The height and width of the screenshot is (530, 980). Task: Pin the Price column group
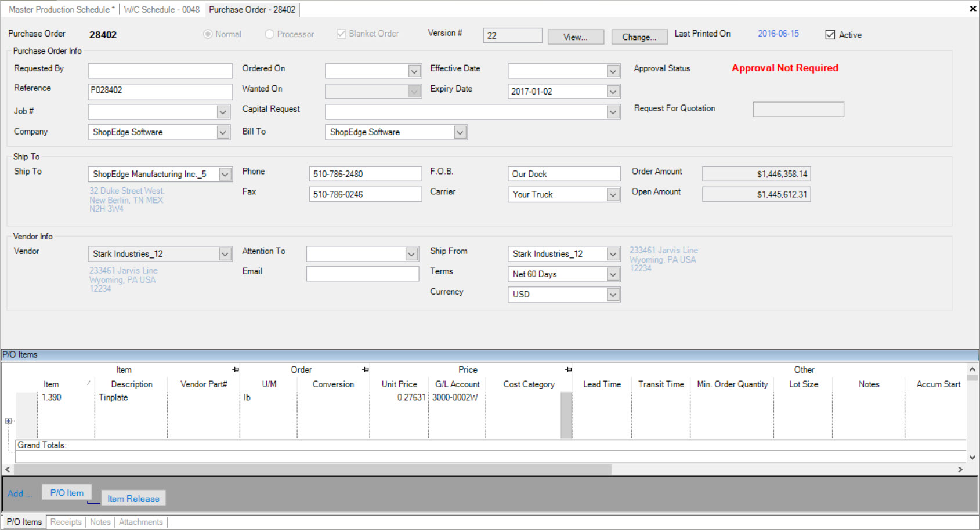point(569,369)
